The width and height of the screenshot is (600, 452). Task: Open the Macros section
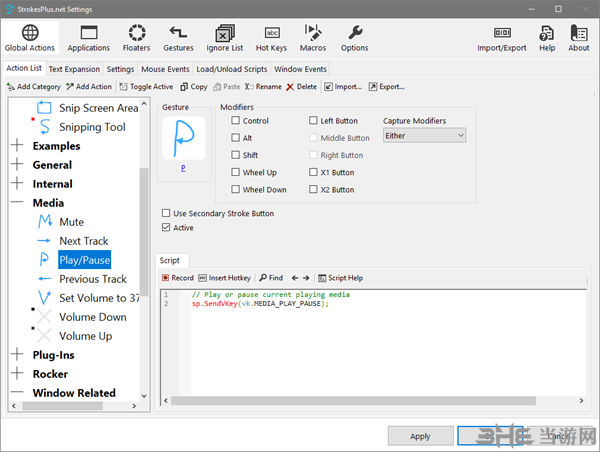(x=313, y=38)
